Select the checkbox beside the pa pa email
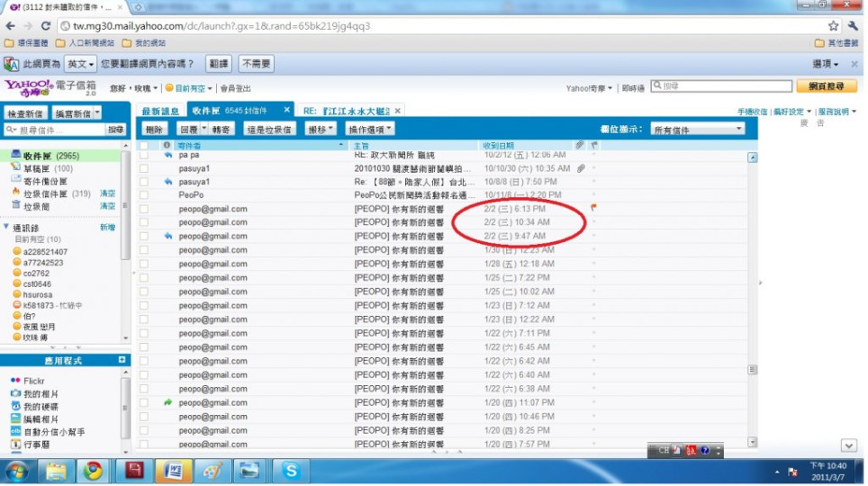The width and height of the screenshot is (868, 486). pos(144,156)
